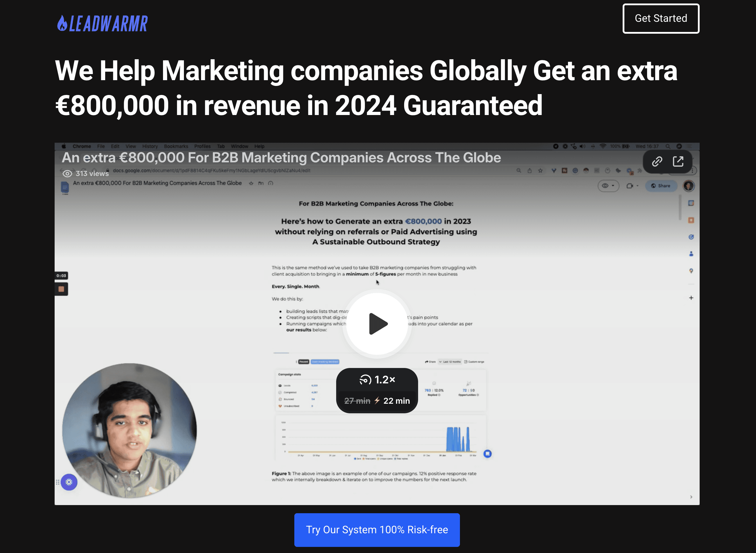Screen dimensions: 756x553
Task: Open the Bookmarks menu in the menu bar
Action: click(x=176, y=146)
